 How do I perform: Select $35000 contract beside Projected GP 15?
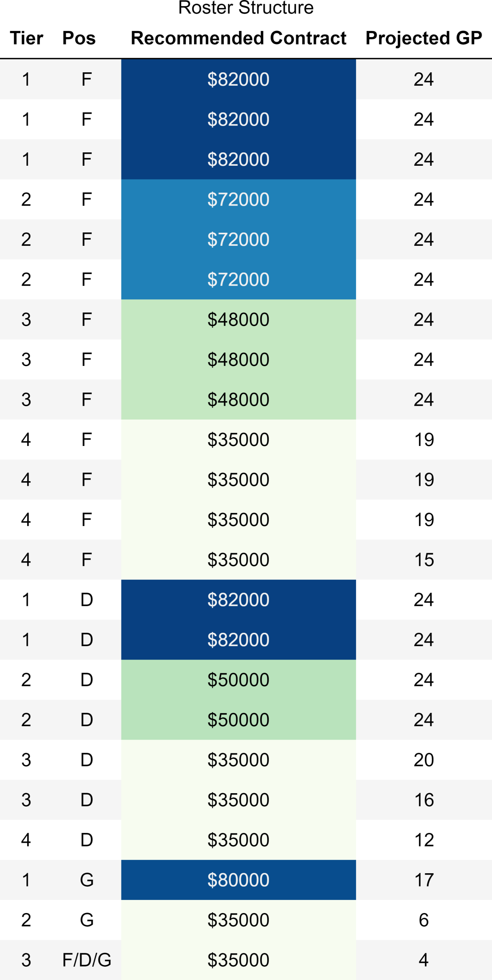(x=238, y=560)
